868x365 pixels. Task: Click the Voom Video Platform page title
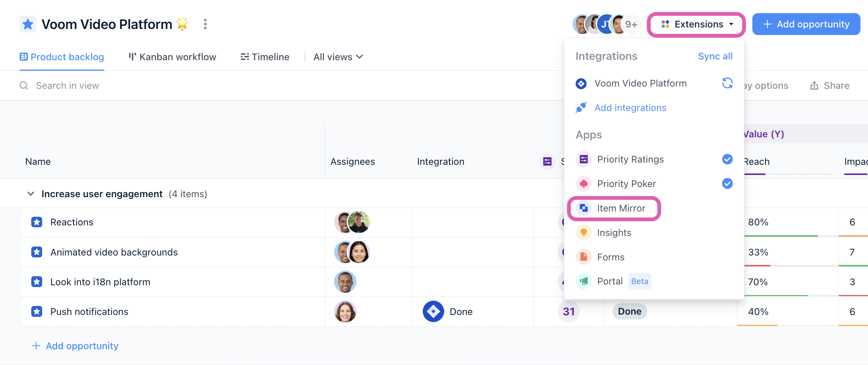pos(107,24)
